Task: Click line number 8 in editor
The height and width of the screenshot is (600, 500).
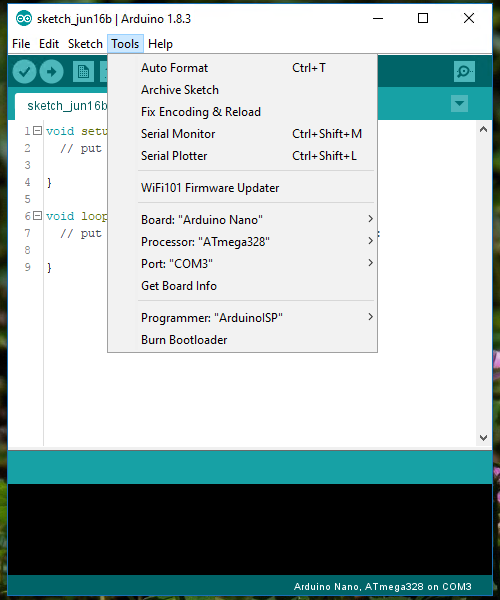Action: 28,250
